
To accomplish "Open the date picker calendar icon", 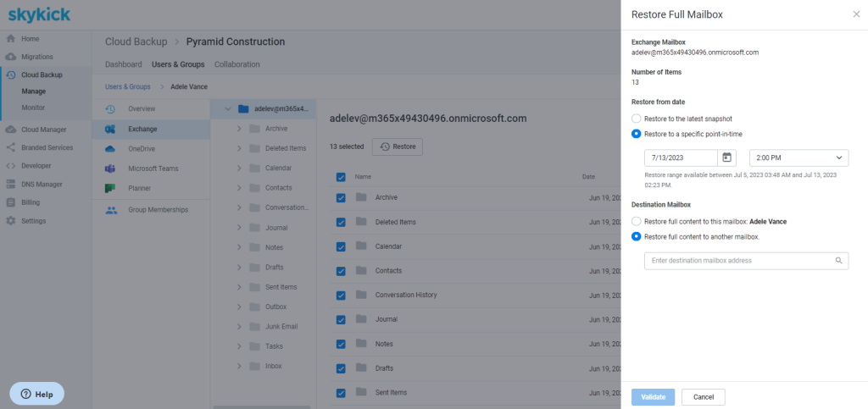I will click(726, 157).
